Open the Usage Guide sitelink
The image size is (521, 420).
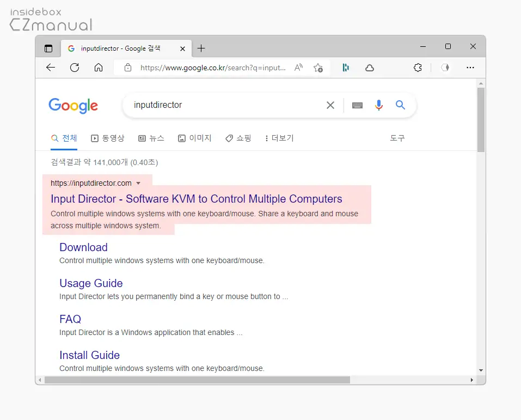pos(91,283)
